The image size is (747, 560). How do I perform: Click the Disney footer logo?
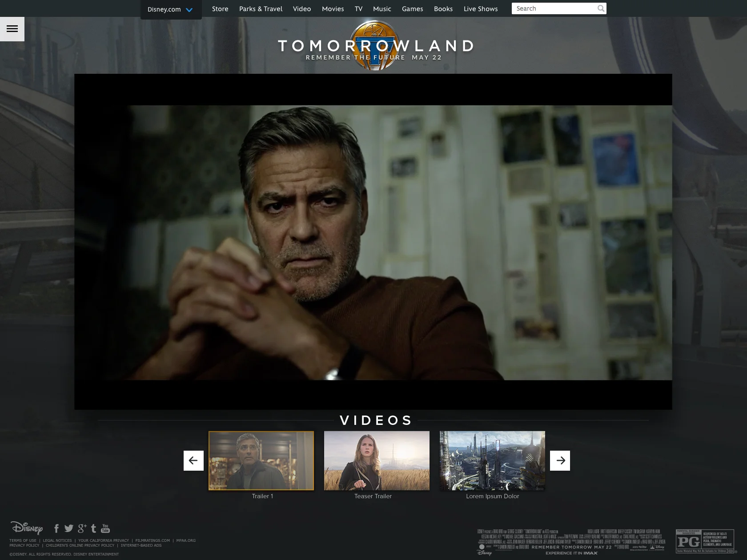click(27, 528)
